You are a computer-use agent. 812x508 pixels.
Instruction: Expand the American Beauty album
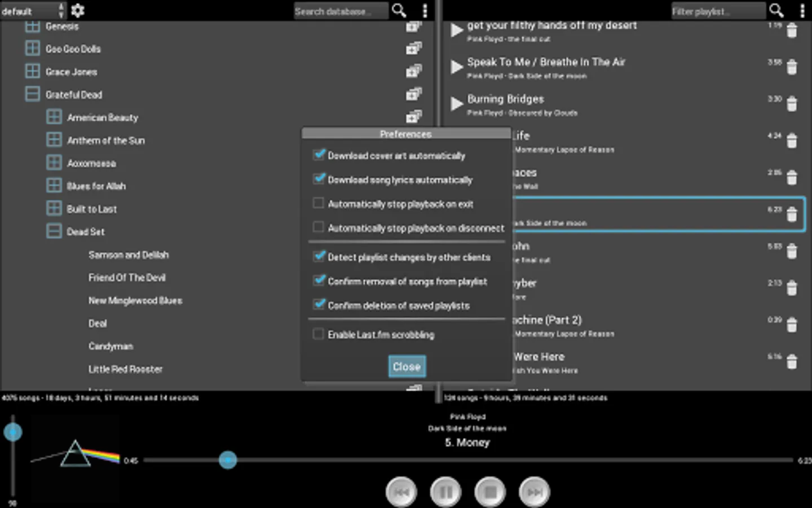54,117
